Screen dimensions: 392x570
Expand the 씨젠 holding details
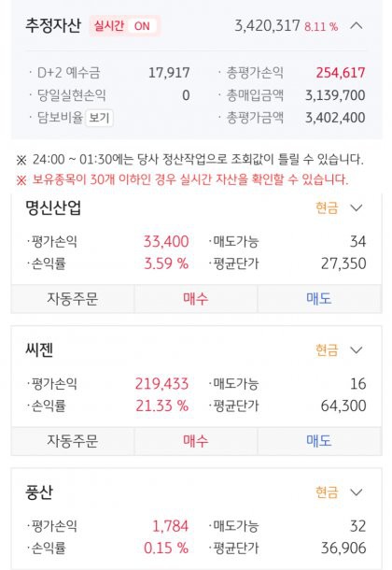tap(357, 350)
